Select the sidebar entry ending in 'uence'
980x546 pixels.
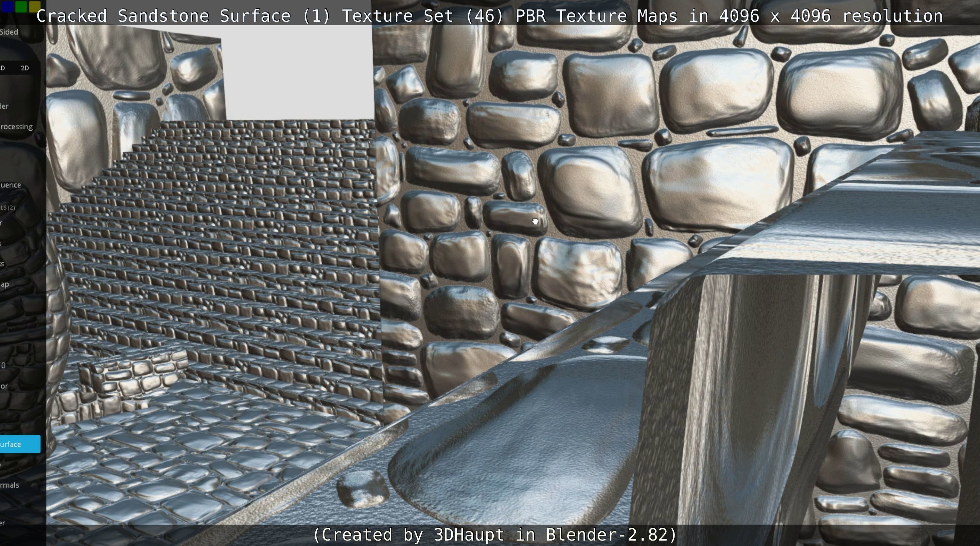point(11,185)
